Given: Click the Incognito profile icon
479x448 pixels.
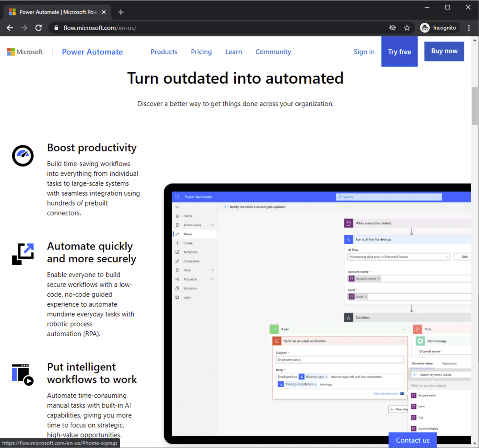Looking at the screenshot, I should (x=425, y=28).
